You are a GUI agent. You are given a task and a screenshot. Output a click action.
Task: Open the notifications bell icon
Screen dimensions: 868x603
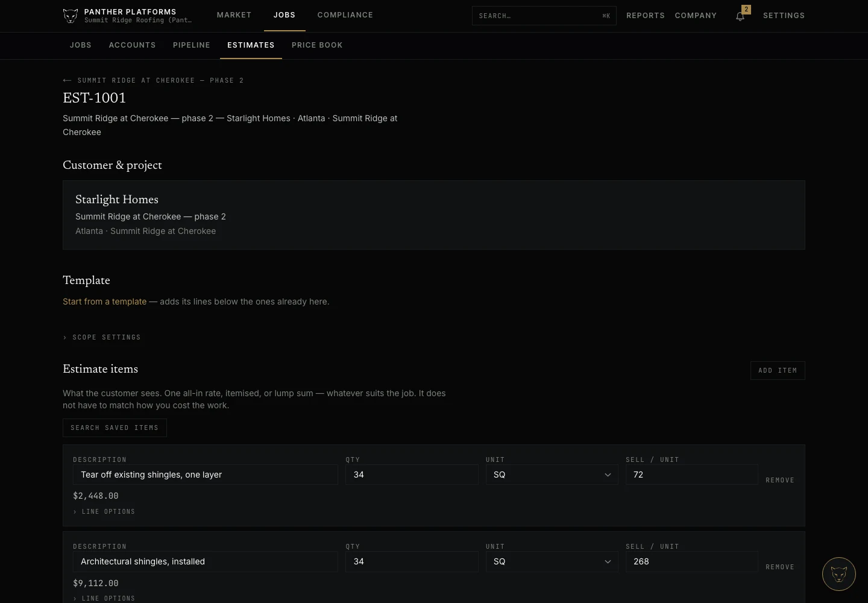(x=740, y=16)
